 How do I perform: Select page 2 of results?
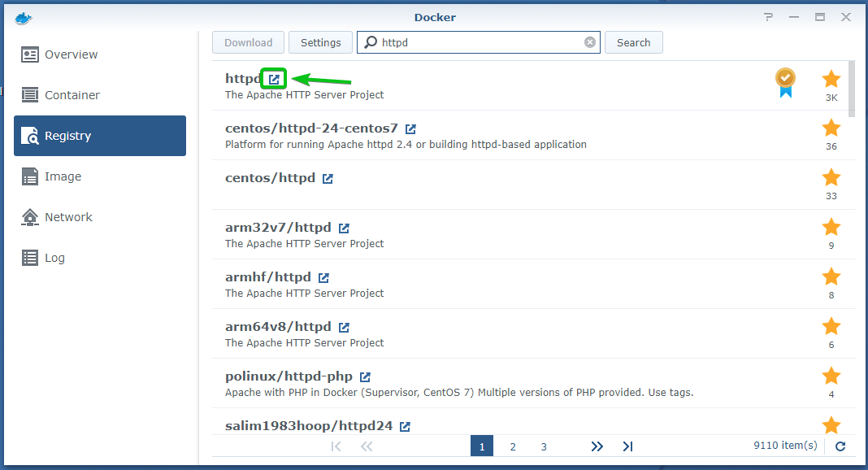tap(513, 446)
